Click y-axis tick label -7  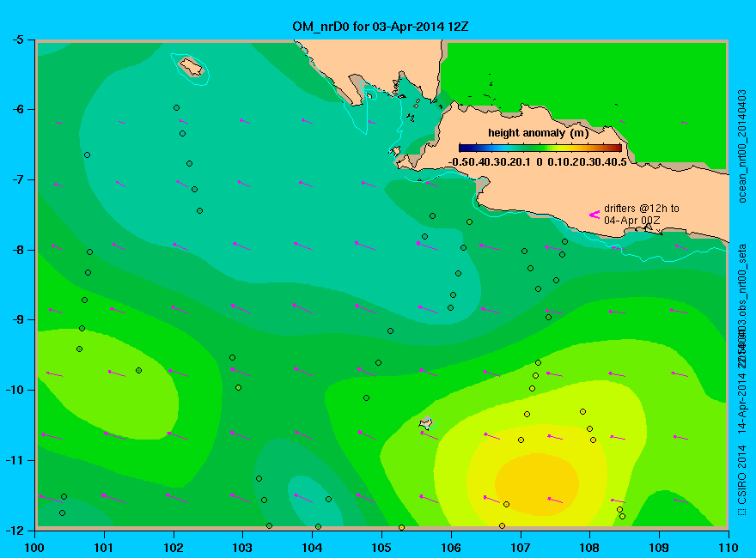pos(17,179)
